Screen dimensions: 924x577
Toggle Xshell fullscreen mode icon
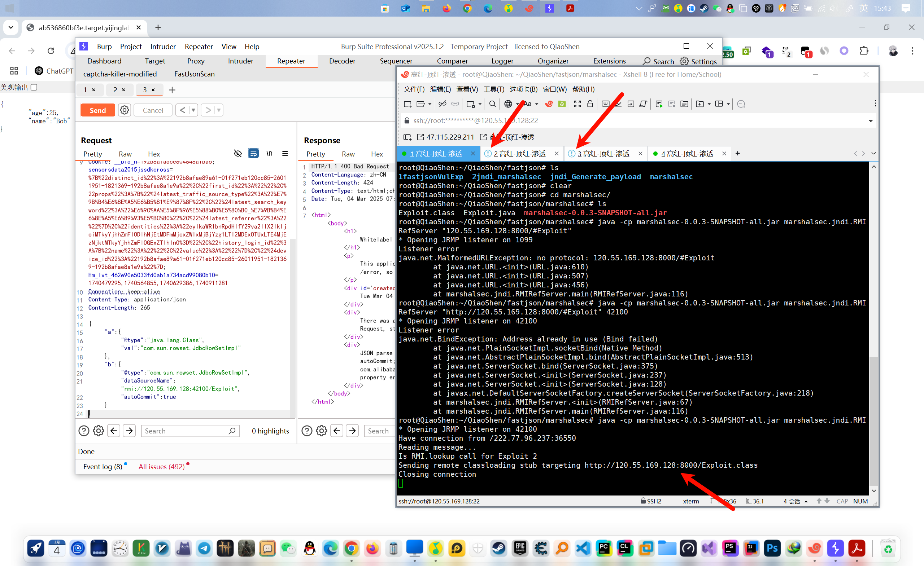tap(577, 104)
